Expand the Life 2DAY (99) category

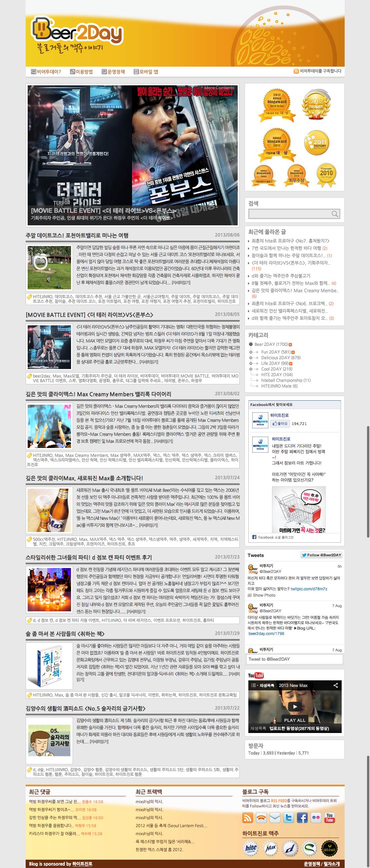[251, 364]
